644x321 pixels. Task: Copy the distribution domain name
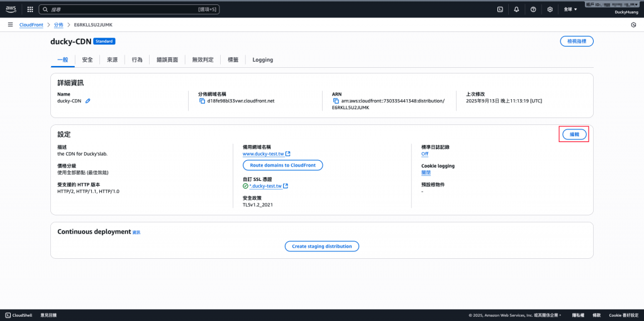coord(202,101)
